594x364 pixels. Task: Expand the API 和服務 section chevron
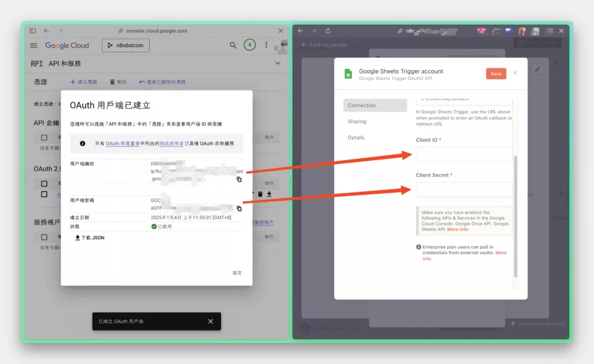[278, 63]
